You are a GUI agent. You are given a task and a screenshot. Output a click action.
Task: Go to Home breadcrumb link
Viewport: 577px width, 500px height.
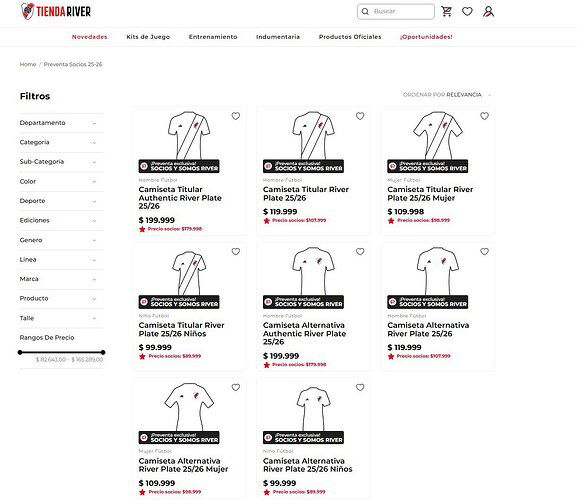click(x=28, y=64)
